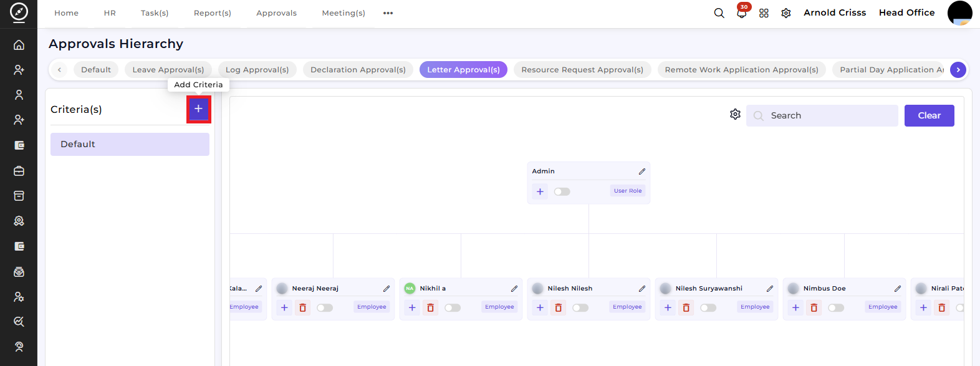
Task: Add a child under Admin node
Action: point(540,191)
